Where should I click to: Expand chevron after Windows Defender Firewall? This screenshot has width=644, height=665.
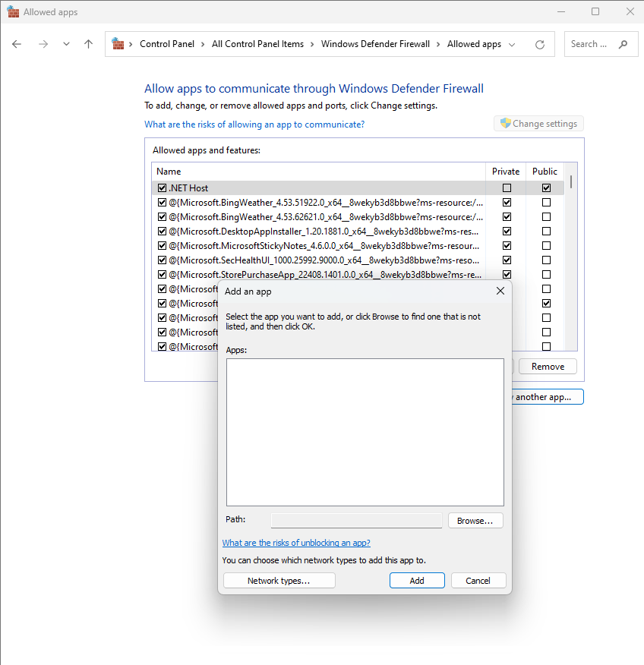coord(438,45)
